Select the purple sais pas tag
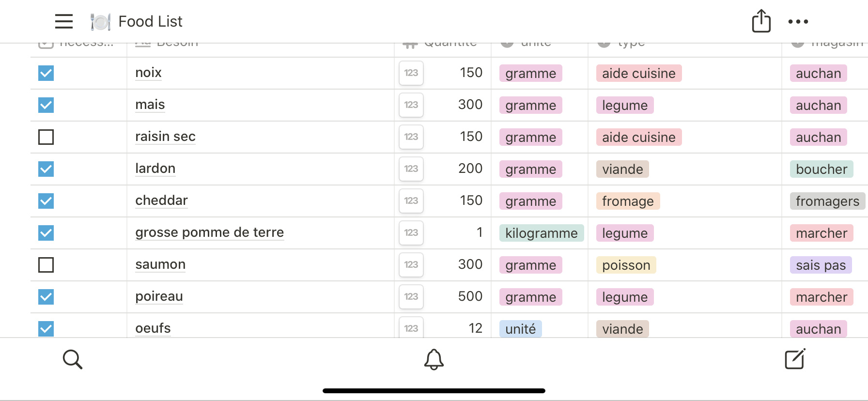The image size is (868, 401). (821, 265)
